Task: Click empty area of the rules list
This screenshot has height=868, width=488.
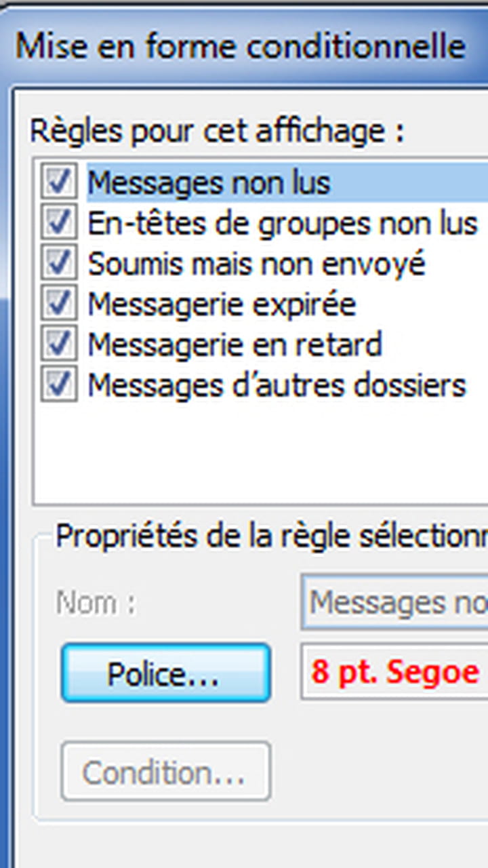Action: click(260, 454)
